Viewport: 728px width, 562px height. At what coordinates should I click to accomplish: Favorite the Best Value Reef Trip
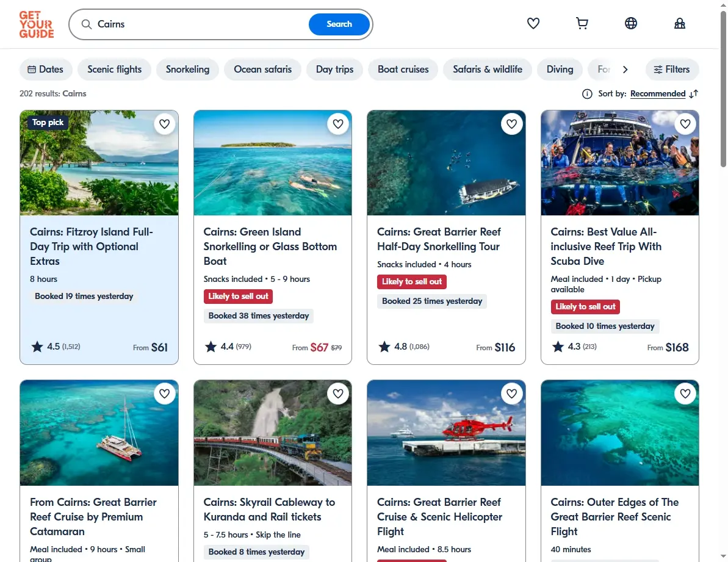[685, 124]
